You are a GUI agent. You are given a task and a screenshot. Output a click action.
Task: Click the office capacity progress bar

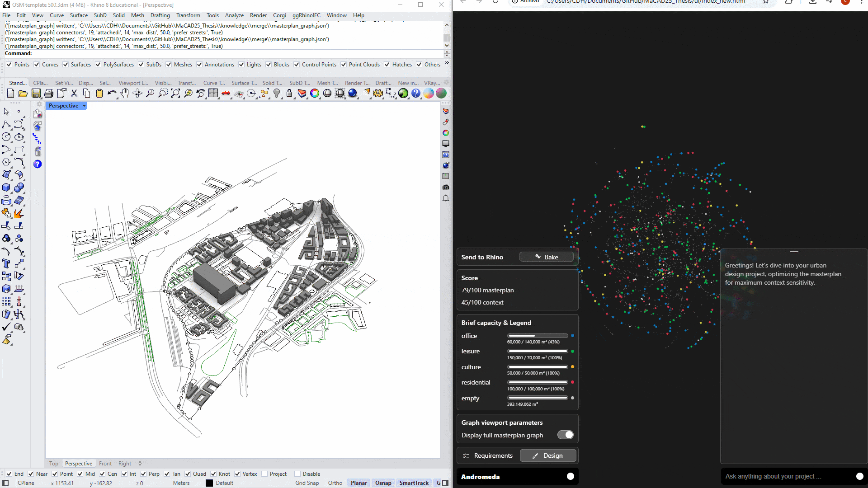click(538, 336)
